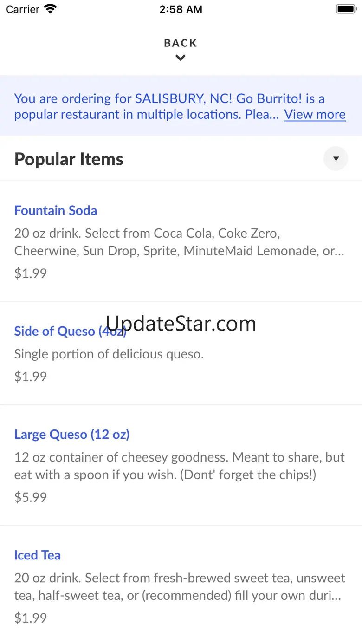Click the Iced Tea fresh-brewed description
362x644 pixels.
click(x=179, y=586)
